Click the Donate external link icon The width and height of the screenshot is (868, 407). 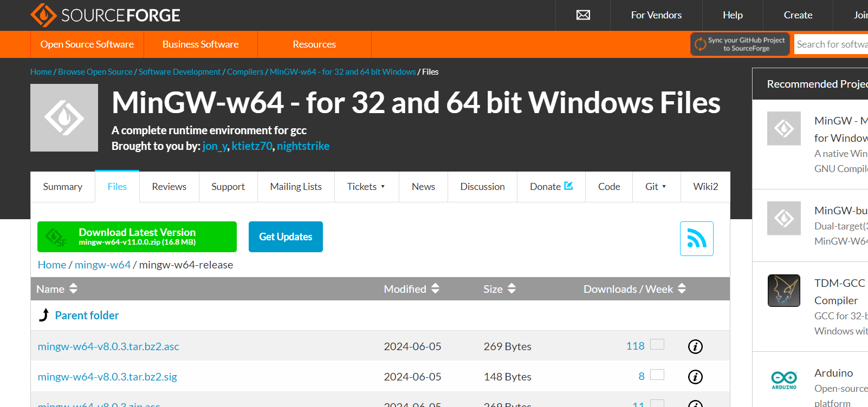[x=568, y=186]
